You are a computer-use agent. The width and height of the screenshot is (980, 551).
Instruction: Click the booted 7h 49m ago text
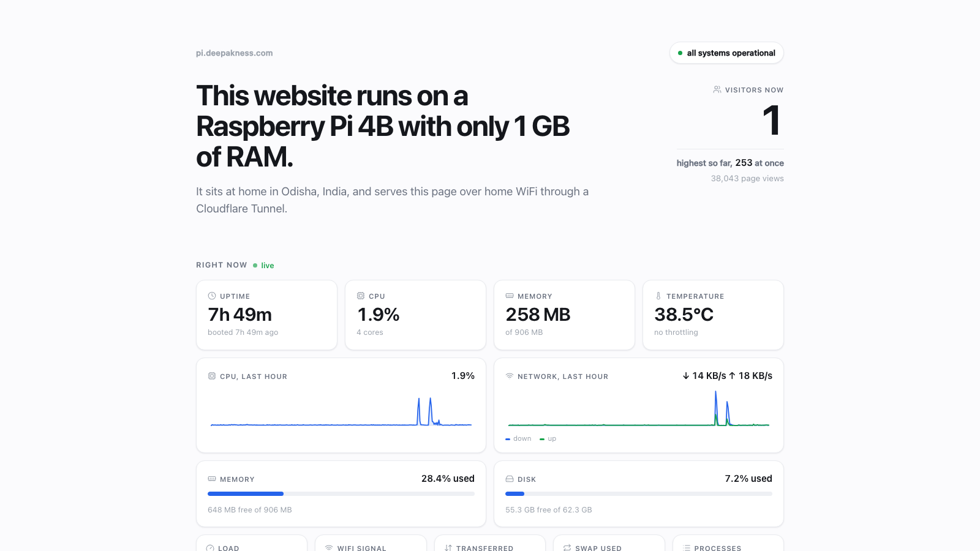[x=243, y=332]
